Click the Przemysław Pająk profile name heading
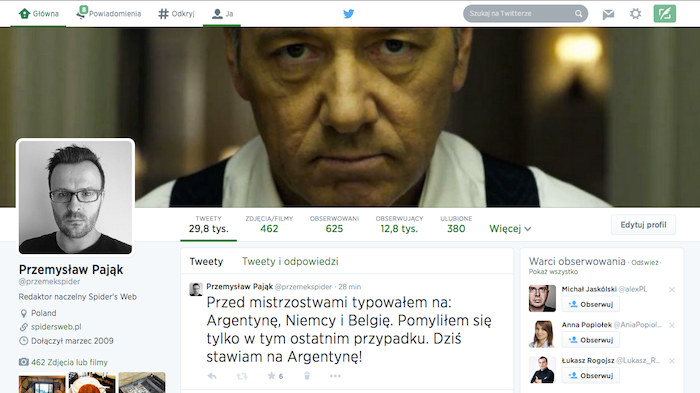Screen dimensions: 700x393 (71, 270)
